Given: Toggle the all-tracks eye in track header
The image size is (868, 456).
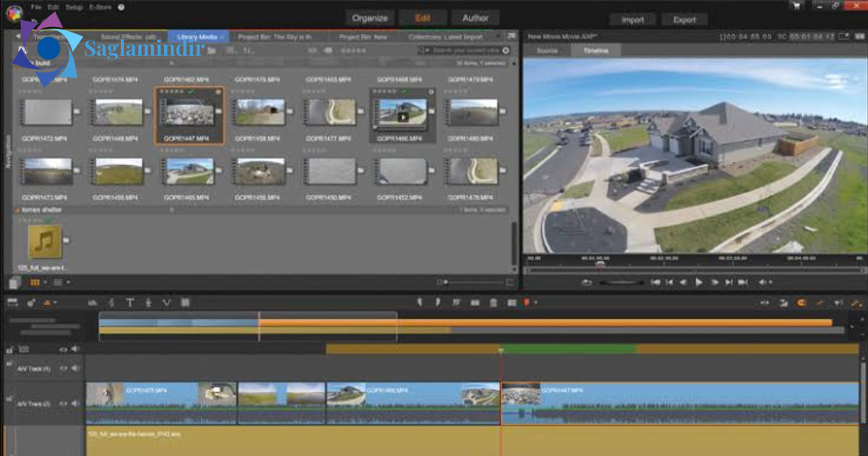Looking at the screenshot, I should [63, 349].
